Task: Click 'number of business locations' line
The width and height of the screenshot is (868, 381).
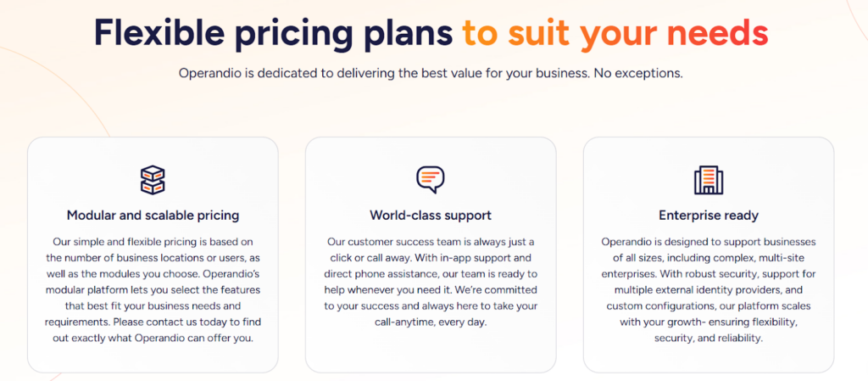Action: coord(153,258)
